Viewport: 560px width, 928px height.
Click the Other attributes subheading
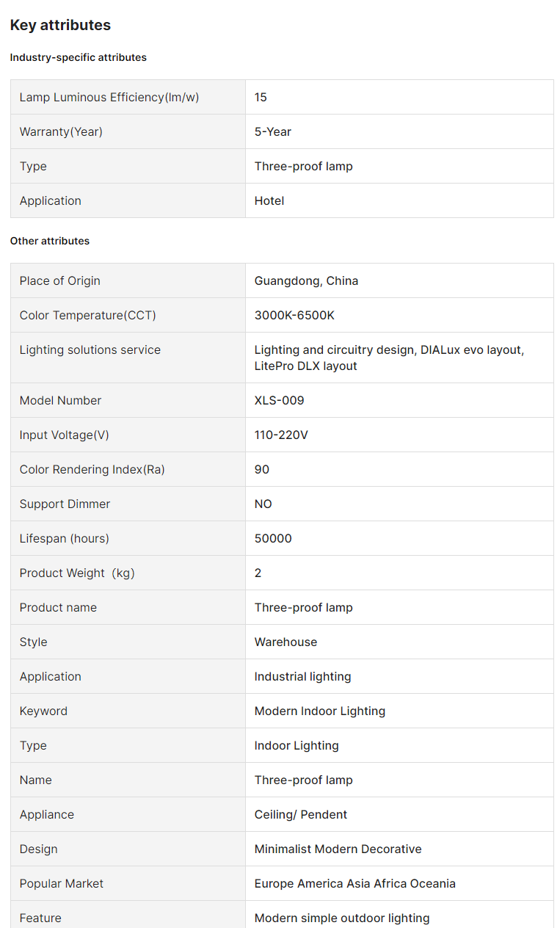pyautogui.click(x=50, y=241)
